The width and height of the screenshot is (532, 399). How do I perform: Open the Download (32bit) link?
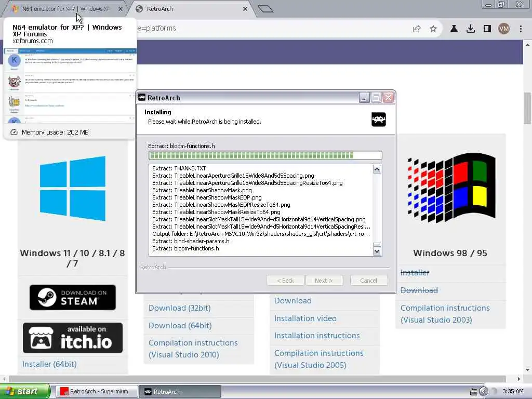[179, 308]
